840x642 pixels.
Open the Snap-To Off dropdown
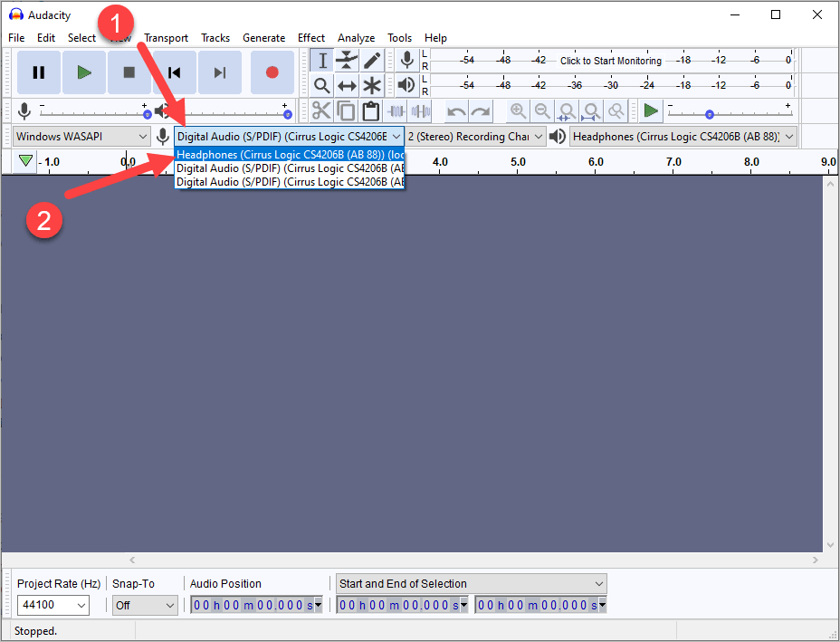click(145, 605)
